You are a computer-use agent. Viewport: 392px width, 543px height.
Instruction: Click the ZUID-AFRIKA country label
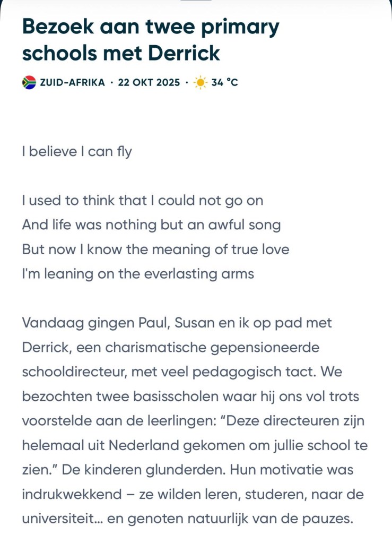pyautogui.click(x=72, y=83)
